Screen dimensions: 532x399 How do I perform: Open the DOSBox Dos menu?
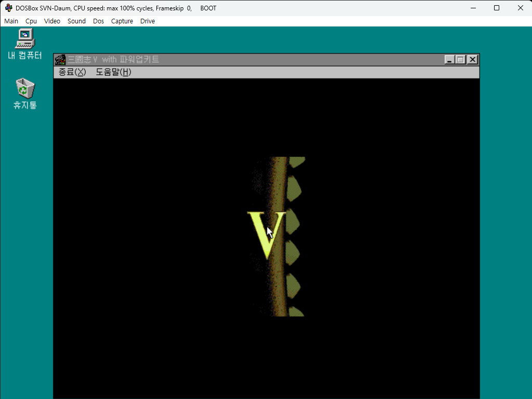click(x=98, y=21)
